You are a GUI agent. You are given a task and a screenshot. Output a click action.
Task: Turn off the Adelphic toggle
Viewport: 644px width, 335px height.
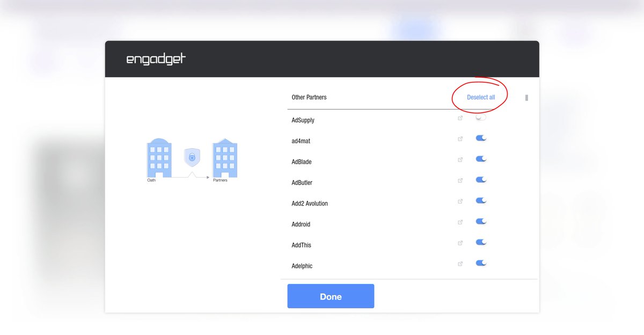click(481, 263)
